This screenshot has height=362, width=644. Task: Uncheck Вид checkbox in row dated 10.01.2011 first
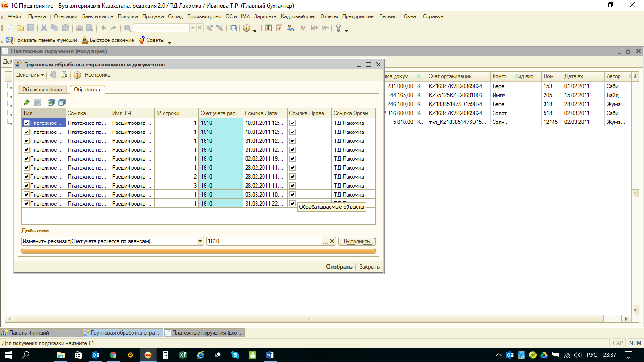[x=27, y=123]
